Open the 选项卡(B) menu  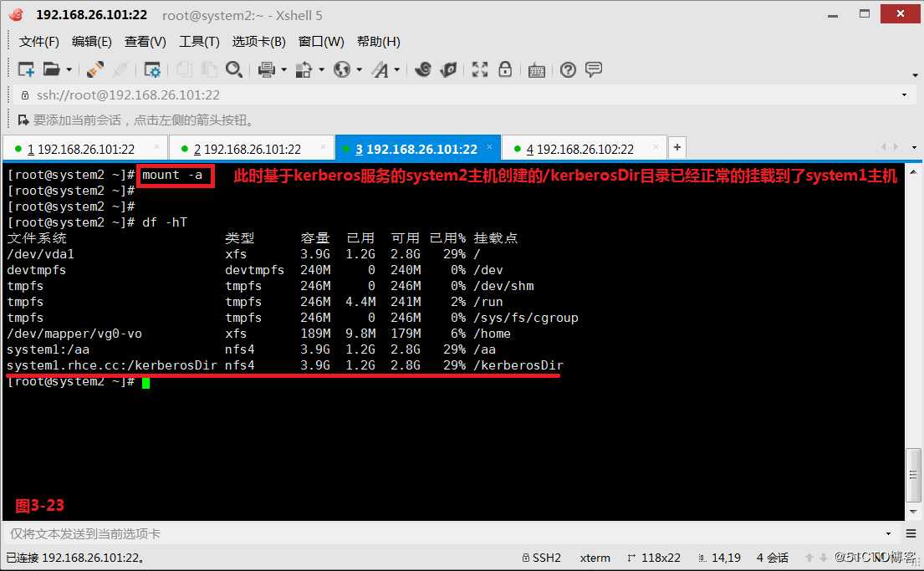(x=258, y=41)
